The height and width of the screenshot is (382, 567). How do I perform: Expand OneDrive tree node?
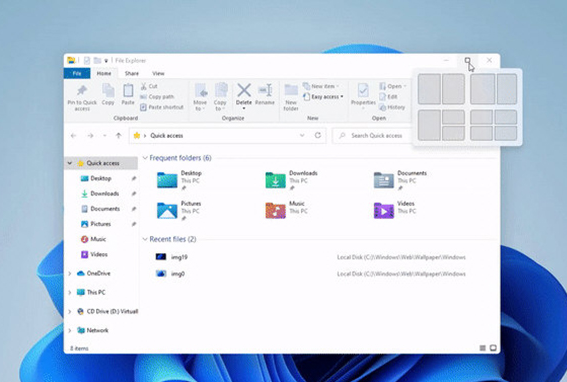click(x=69, y=273)
